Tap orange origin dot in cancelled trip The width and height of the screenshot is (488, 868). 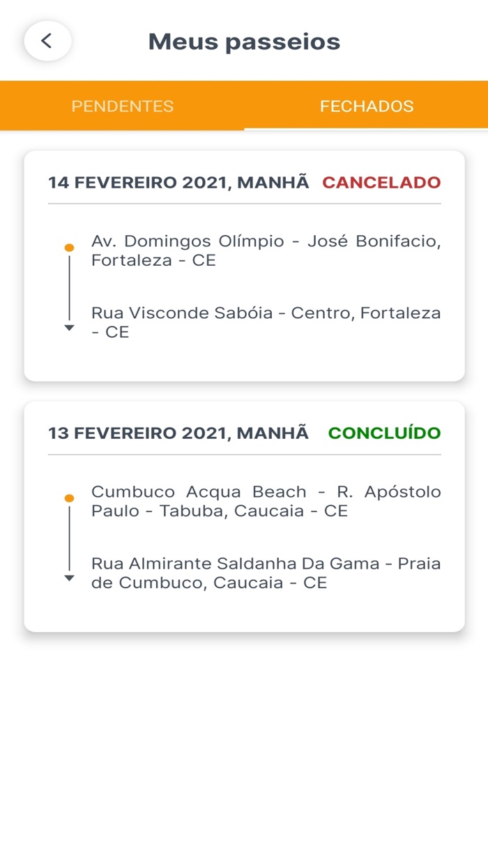[x=69, y=248]
